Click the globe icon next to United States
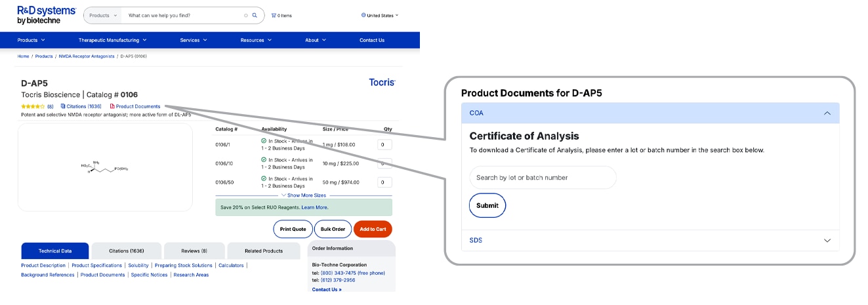 click(363, 15)
